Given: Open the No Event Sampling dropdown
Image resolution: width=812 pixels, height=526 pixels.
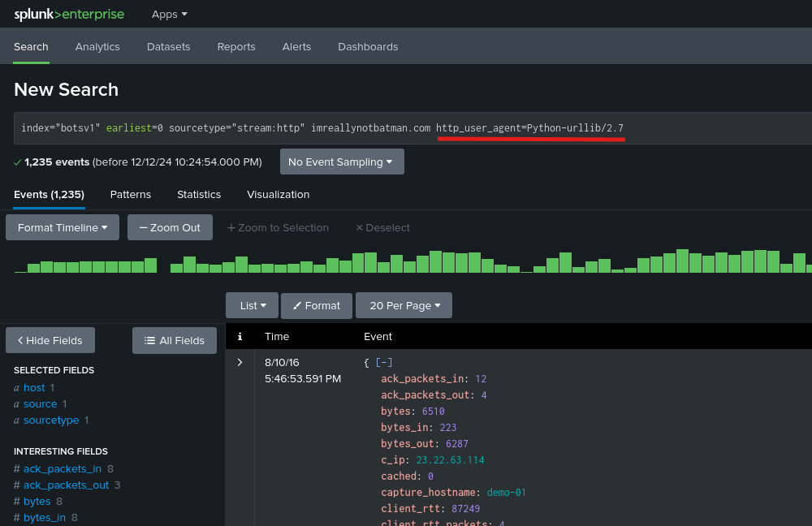Looking at the screenshot, I should 342,162.
